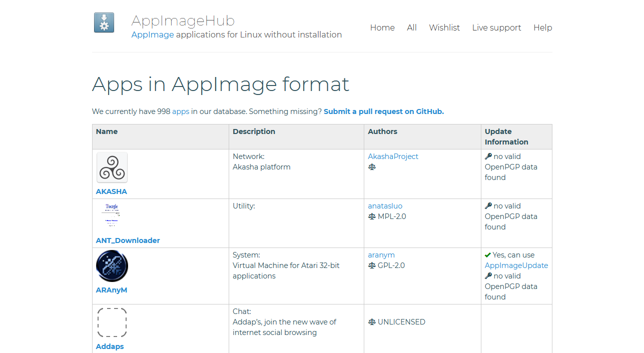The image size is (644, 353).
Task: Open Live support in navigation
Action: [x=496, y=27]
